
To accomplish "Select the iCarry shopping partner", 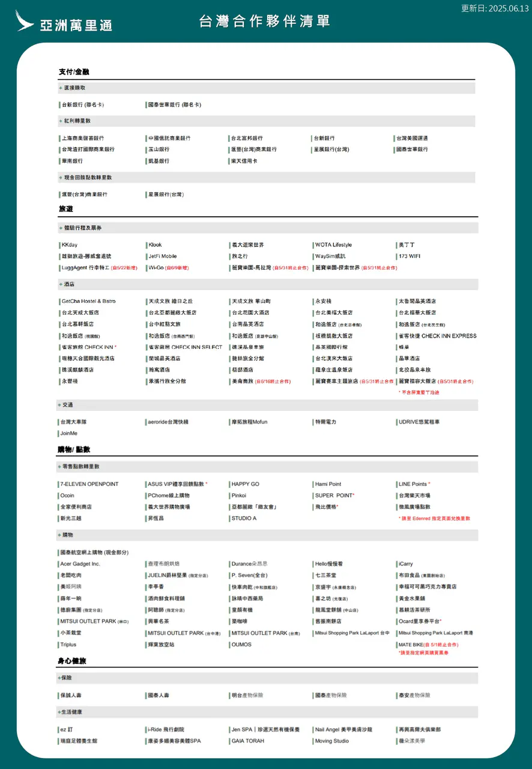I will coord(406,564).
